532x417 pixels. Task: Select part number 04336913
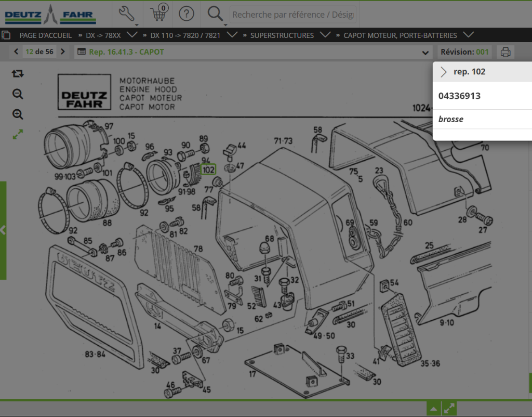tap(459, 96)
